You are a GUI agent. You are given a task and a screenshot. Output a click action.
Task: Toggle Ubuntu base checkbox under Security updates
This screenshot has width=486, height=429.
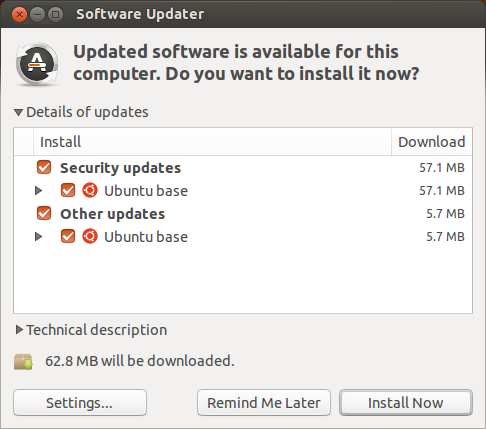[x=68, y=190]
